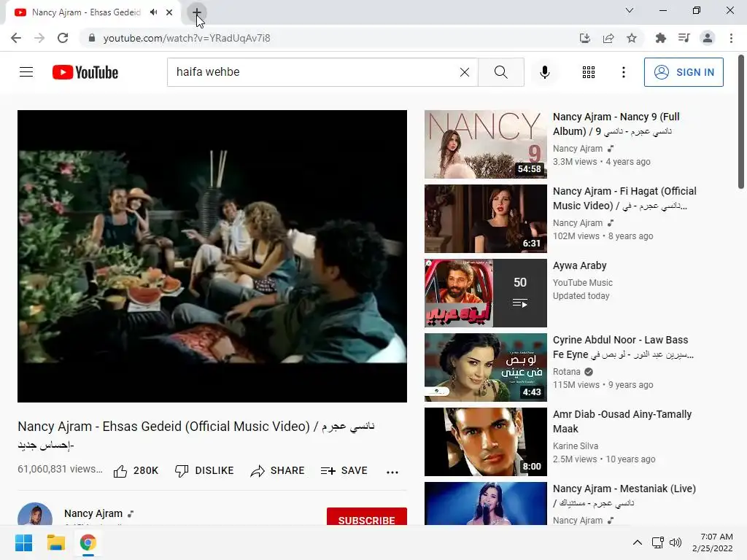Open the Amr Diab Ousad Ainy thumbnail
The image size is (747, 560).
click(x=485, y=441)
